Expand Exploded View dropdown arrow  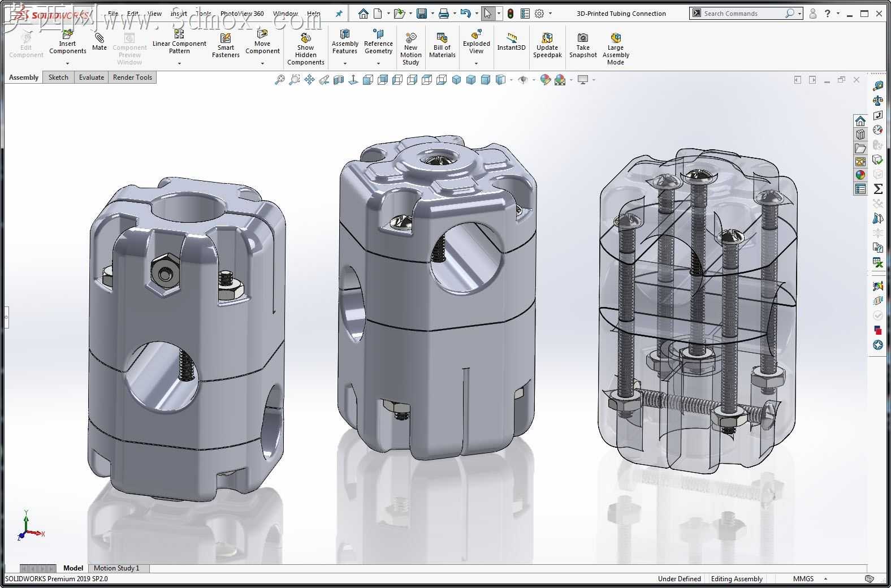(477, 63)
